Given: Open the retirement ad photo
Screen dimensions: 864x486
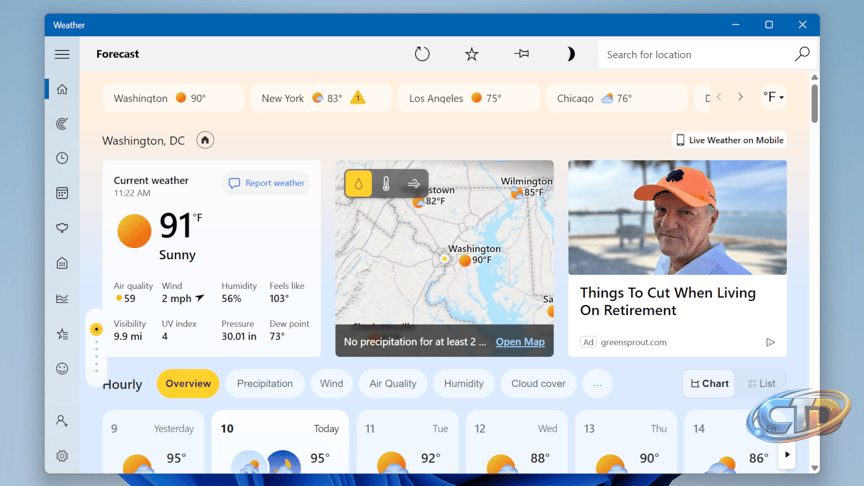Looking at the screenshot, I should pyautogui.click(x=677, y=217).
